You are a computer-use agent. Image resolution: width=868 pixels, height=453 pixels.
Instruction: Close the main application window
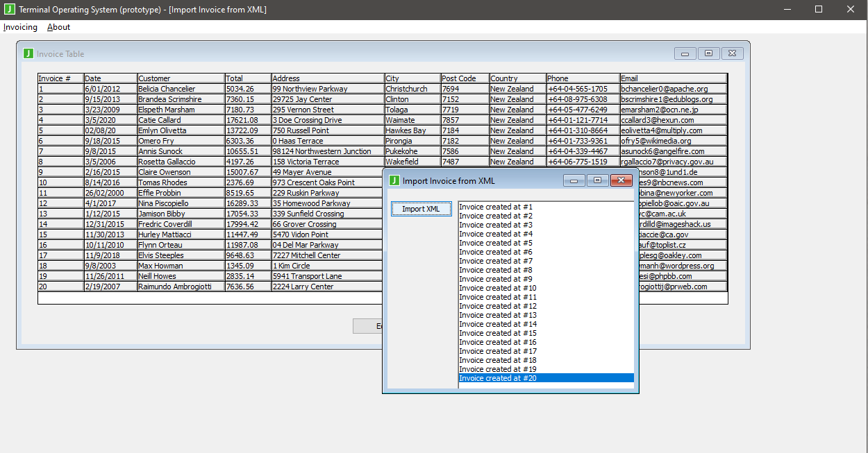pyautogui.click(x=851, y=10)
